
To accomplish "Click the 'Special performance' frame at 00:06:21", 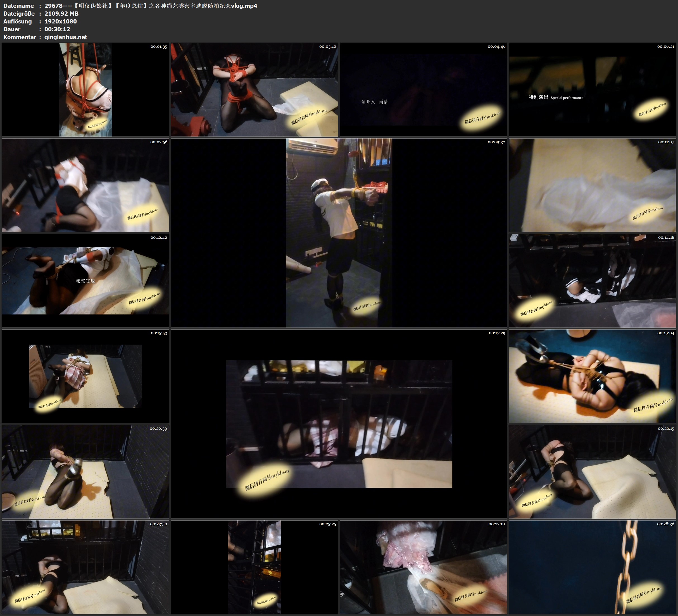I will click(x=592, y=89).
